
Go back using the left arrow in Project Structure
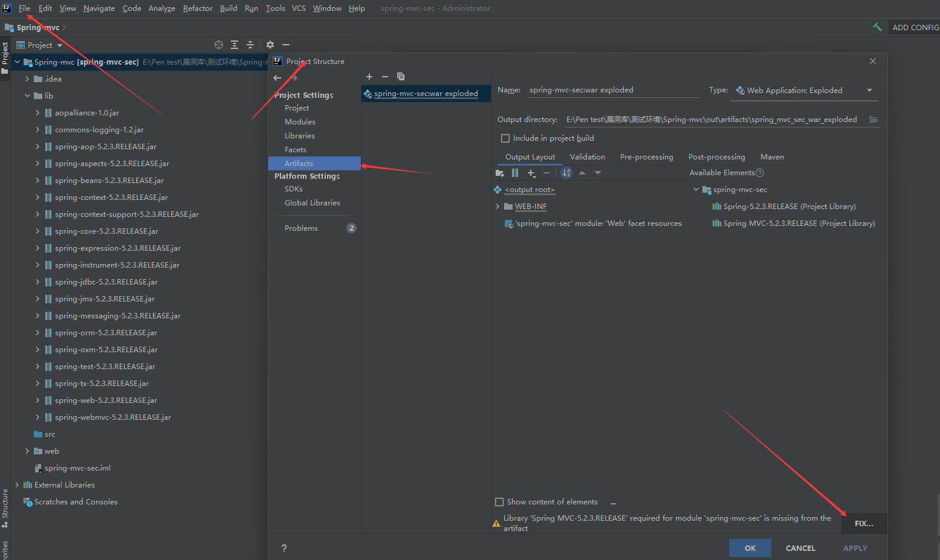(x=277, y=78)
